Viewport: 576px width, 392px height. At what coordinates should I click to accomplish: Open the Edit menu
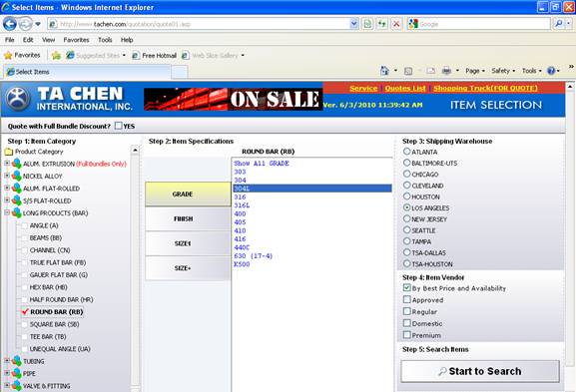[x=28, y=40]
